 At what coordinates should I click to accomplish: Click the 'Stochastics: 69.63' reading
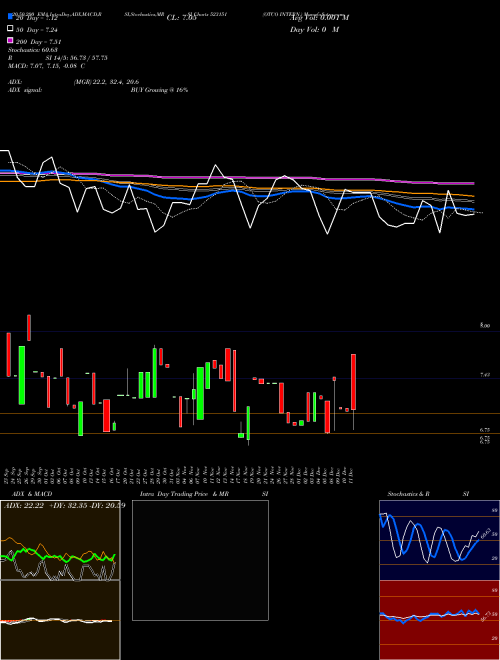[x=32, y=50]
